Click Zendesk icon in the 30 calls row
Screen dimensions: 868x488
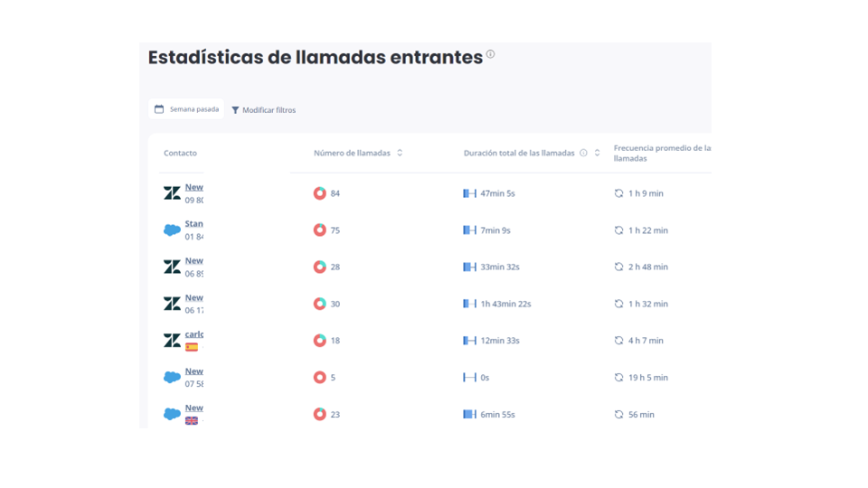[172, 304]
